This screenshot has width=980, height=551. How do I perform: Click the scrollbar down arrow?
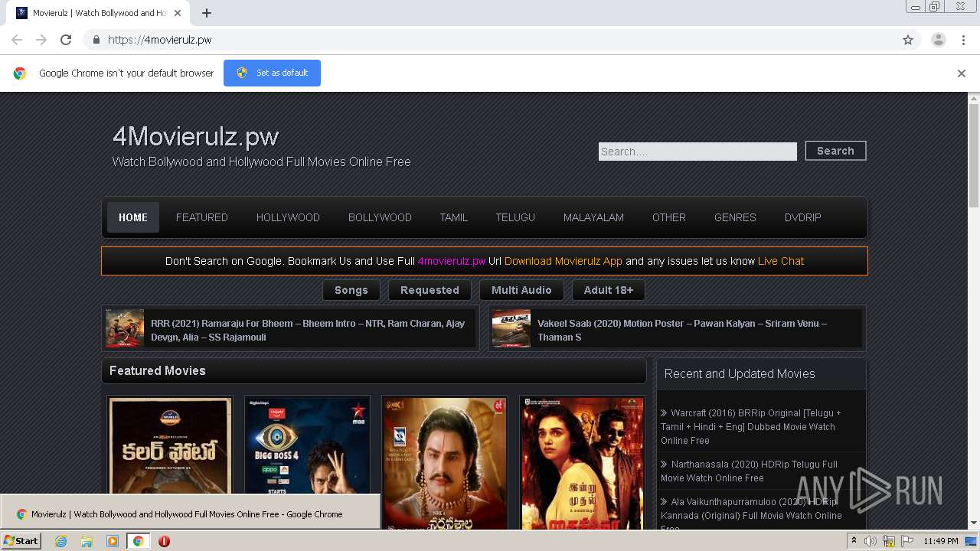(x=974, y=523)
